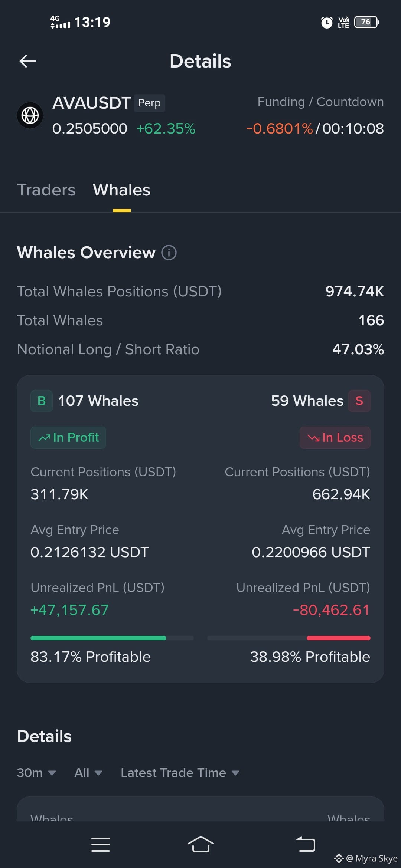Expand the Latest Trade Time sort dropdown
401x868 pixels.
(180, 773)
